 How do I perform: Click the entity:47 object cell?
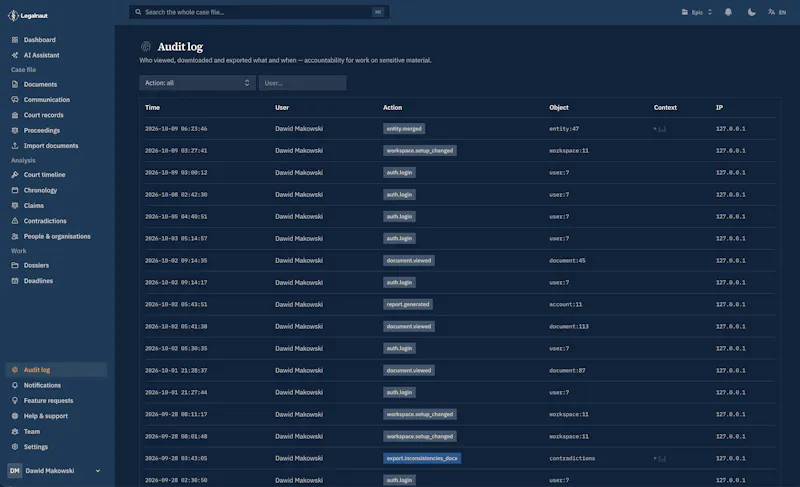pos(564,129)
